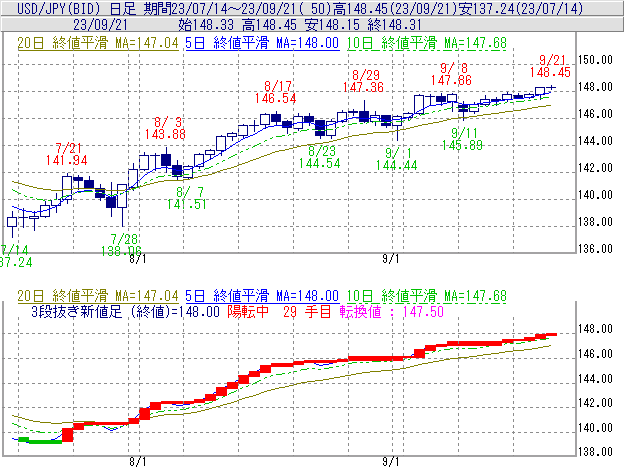
Task: Click the 150.00 price axis label
Action: click(595, 60)
